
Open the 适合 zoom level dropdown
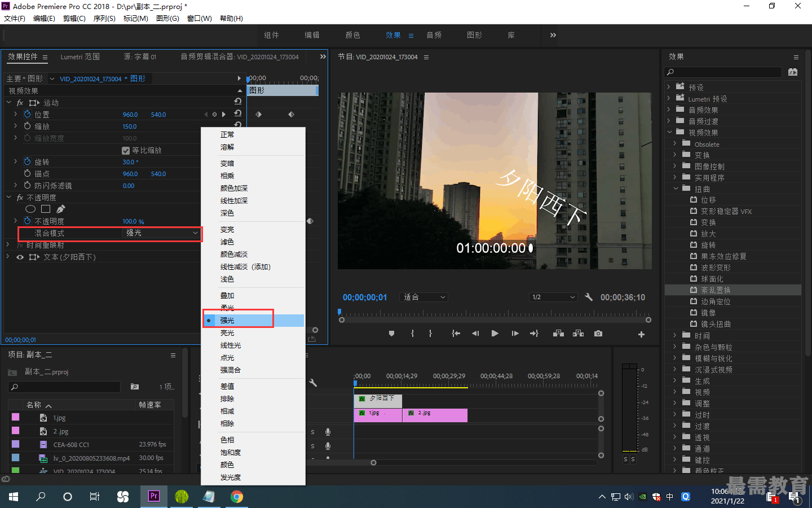pos(424,297)
